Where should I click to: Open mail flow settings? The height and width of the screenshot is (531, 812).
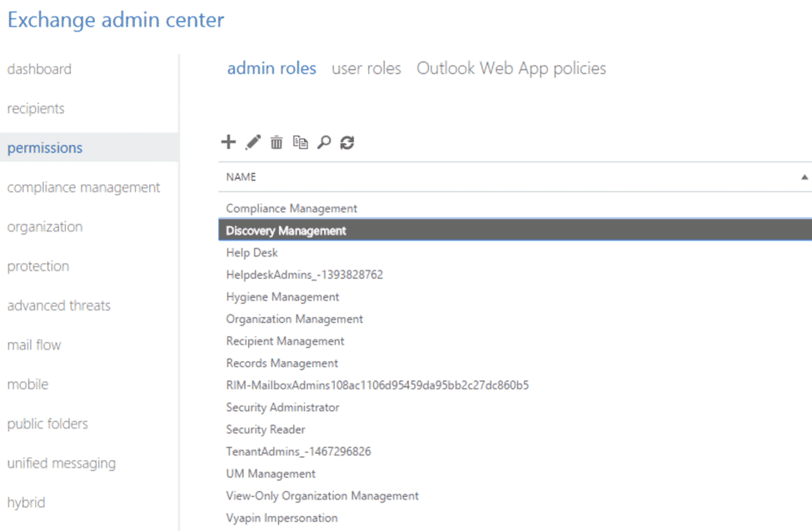pos(34,345)
